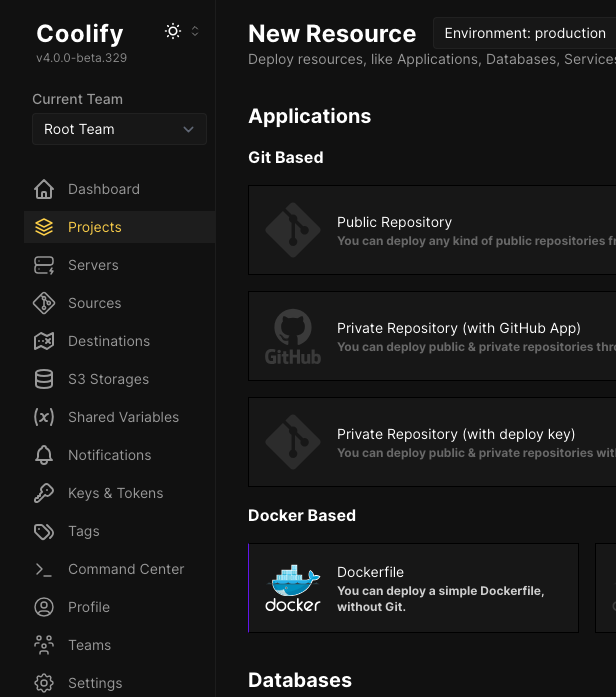Open Tags menu item

(120, 531)
